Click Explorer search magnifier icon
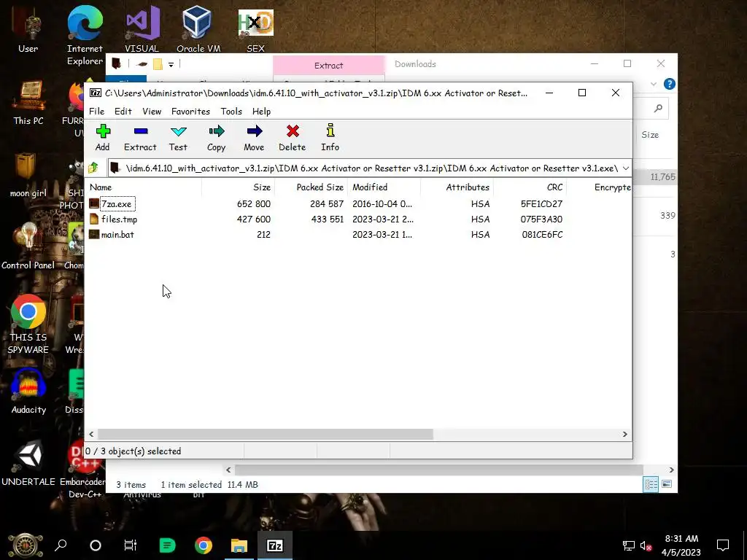The image size is (747, 560). coord(659,108)
